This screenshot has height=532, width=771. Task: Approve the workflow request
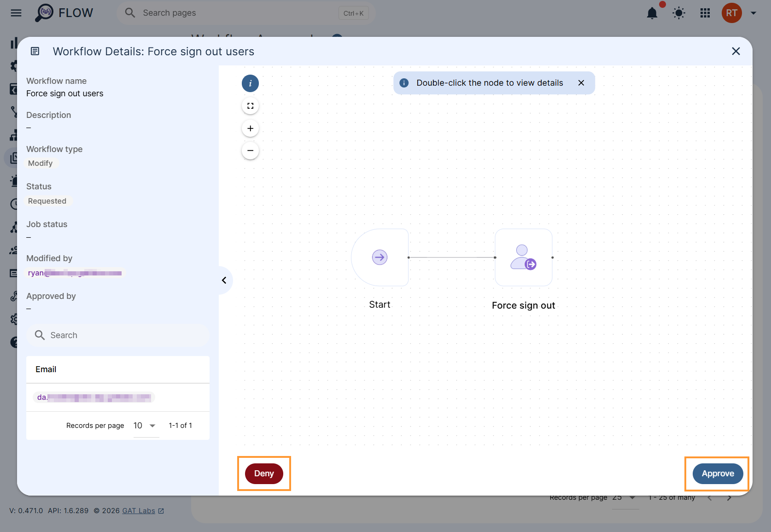[718, 474]
